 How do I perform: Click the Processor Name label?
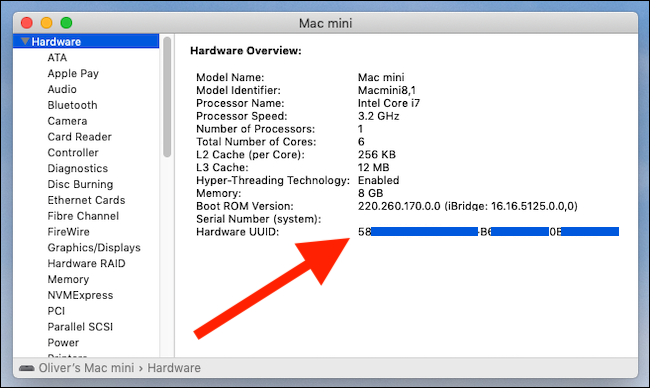click(240, 103)
